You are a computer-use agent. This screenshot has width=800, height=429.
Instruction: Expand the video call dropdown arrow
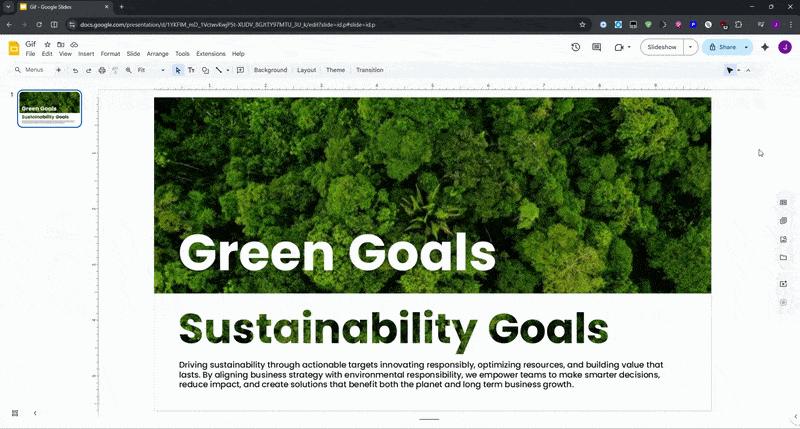[x=629, y=47]
